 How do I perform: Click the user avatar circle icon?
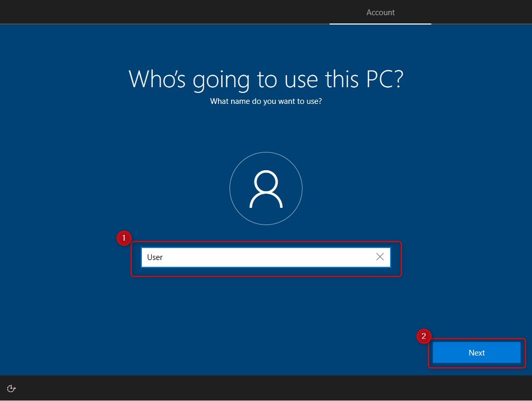point(266,188)
